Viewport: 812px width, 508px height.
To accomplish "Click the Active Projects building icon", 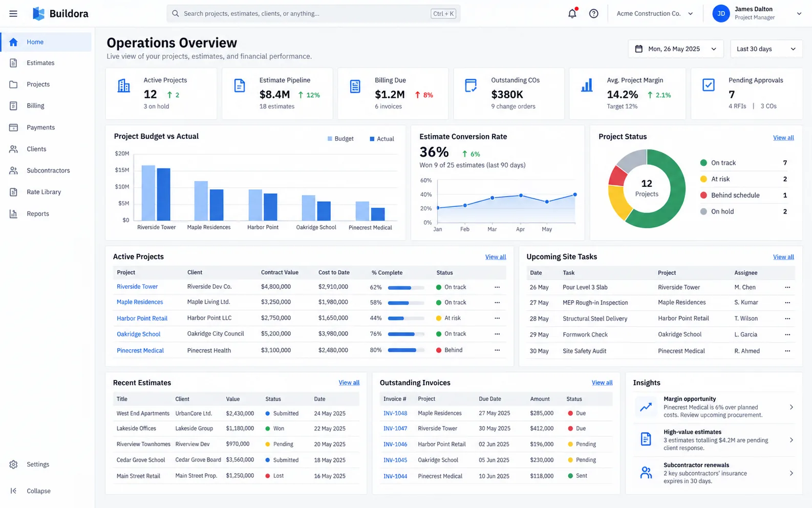I will [124, 86].
